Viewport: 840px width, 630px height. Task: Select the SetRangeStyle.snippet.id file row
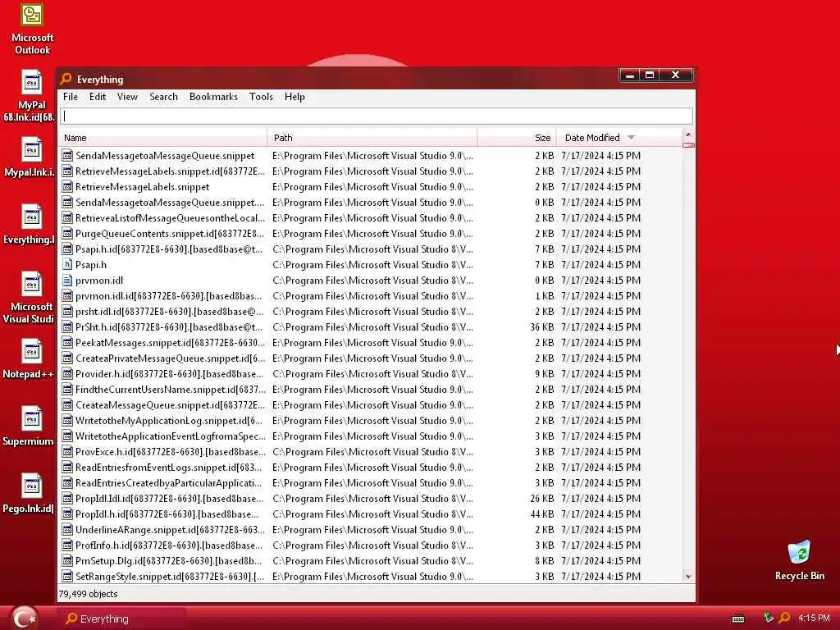[x=371, y=577]
